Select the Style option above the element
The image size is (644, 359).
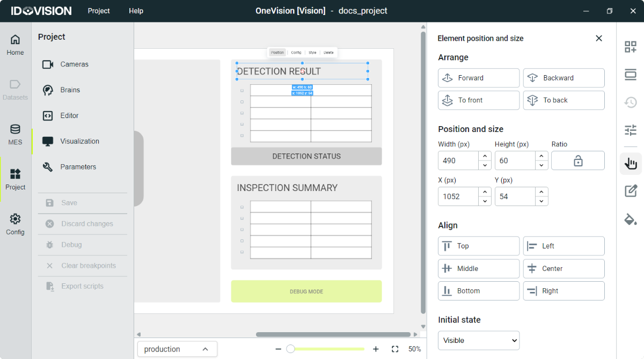pyautogui.click(x=312, y=52)
